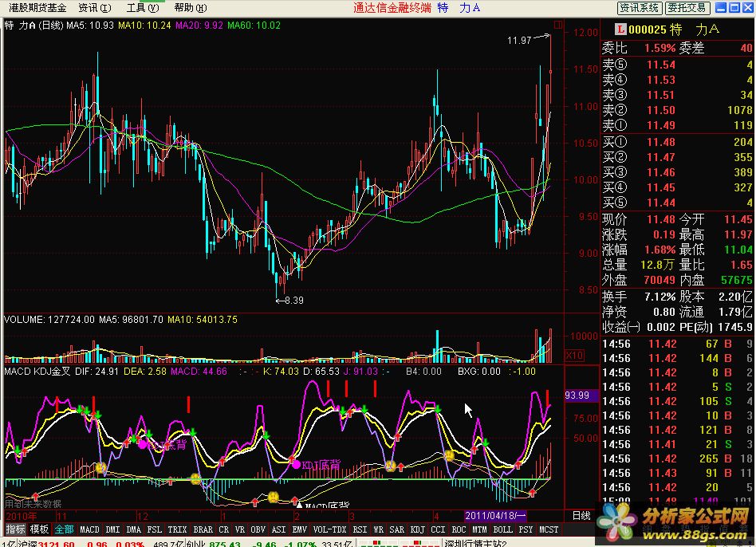Click the 沪深 3121.60 index in the status bar
The image size is (756, 547).
tap(46, 544)
